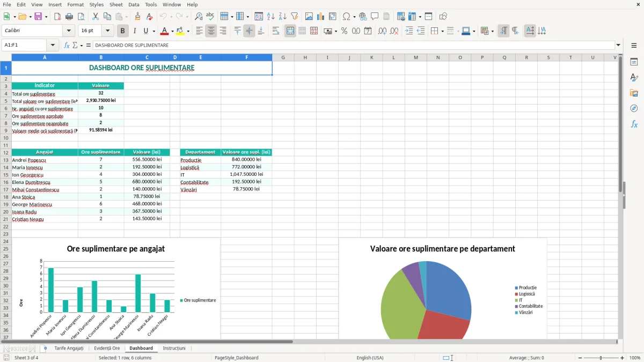Sort ascending with A-Z icon
644x362 pixels.
[x=270, y=17]
